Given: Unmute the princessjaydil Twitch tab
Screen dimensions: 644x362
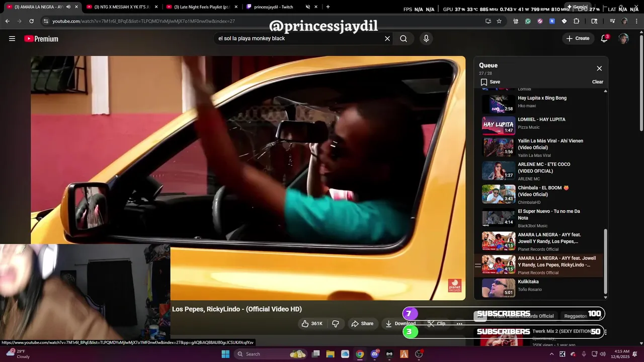Looking at the screenshot, I should 307,7.
